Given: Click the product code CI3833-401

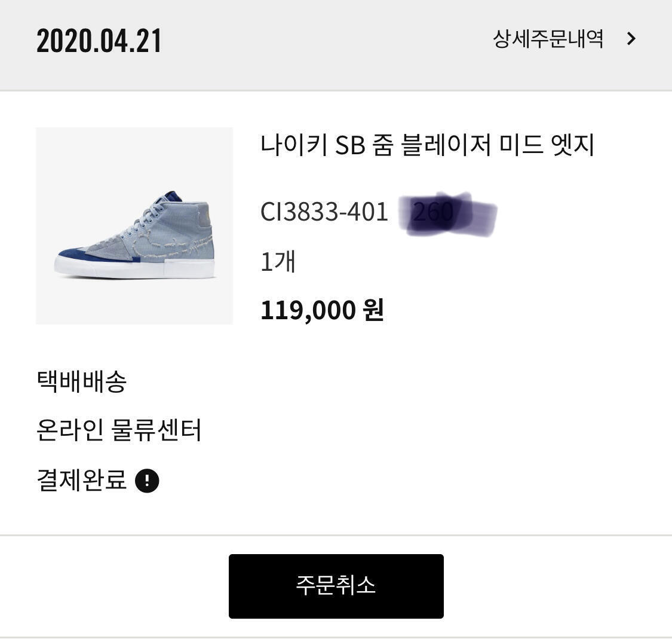Looking at the screenshot, I should click(324, 212).
